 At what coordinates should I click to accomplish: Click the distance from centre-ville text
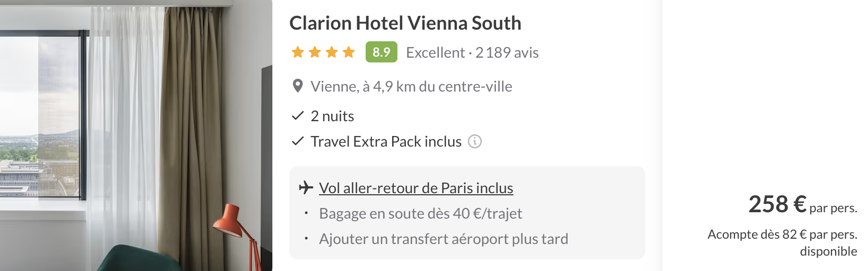click(411, 86)
